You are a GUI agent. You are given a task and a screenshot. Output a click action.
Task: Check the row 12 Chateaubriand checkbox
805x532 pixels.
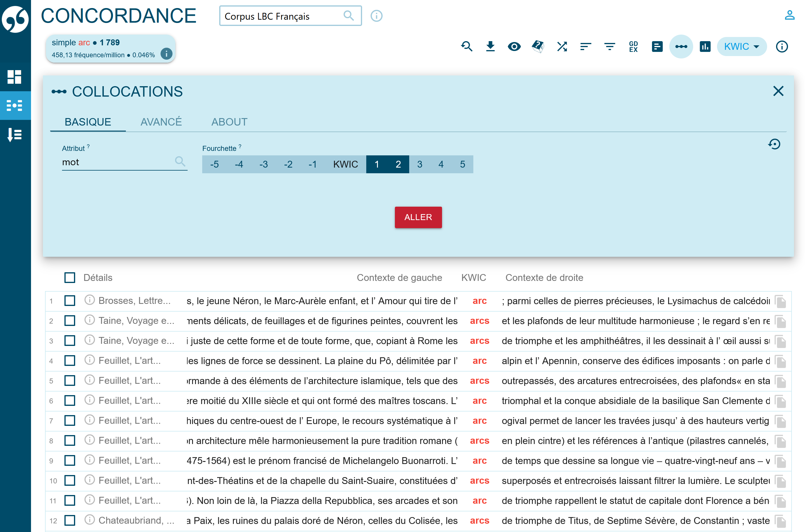coord(70,520)
